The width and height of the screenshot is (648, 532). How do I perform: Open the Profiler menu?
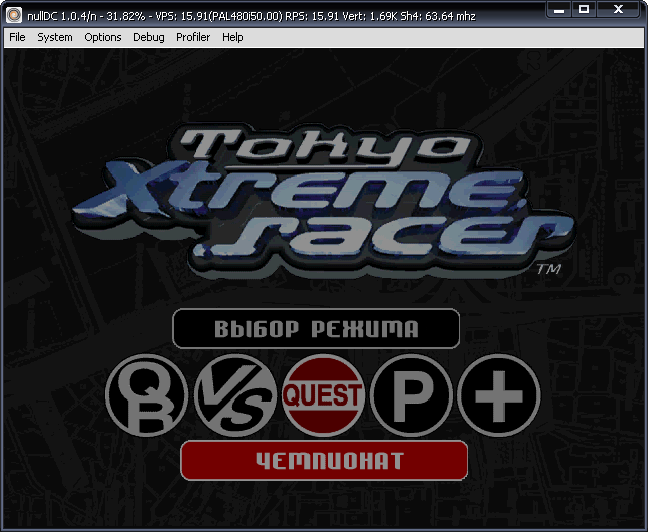pos(193,37)
